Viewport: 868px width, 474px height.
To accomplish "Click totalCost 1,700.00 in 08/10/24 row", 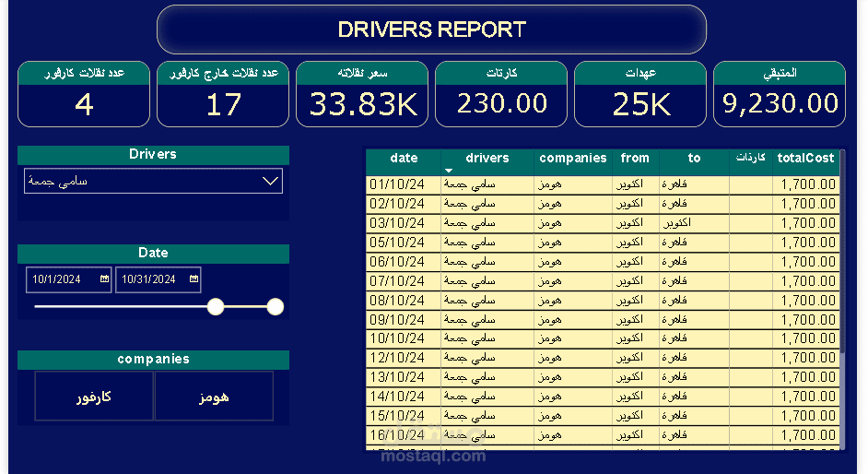I will (808, 301).
